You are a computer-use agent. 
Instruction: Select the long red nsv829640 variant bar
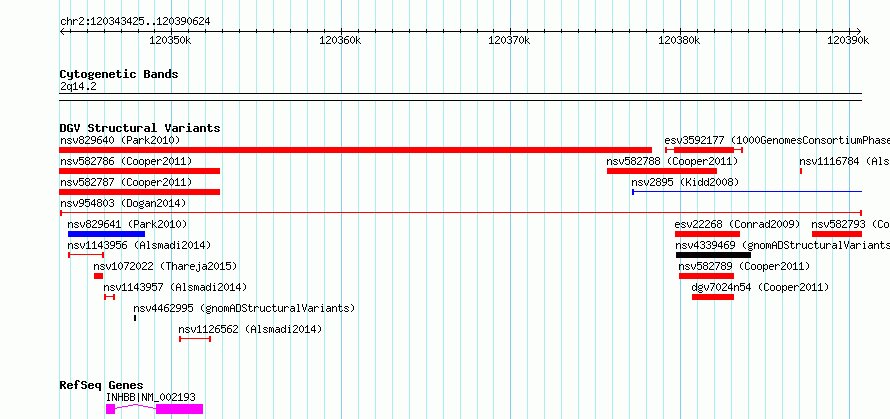[355, 150]
